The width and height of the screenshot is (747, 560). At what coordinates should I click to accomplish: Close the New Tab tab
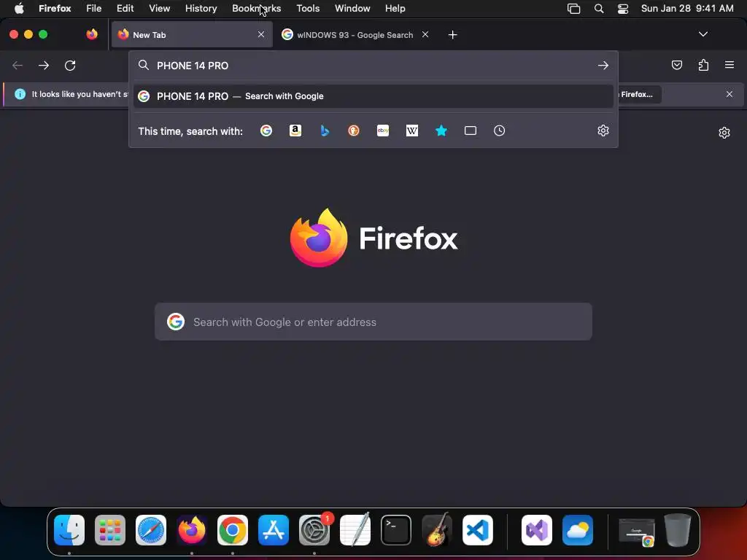point(261,34)
